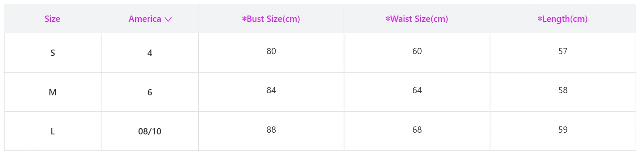Click waist value 68 cell
The height and width of the screenshot is (155, 644).
coord(417,130)
